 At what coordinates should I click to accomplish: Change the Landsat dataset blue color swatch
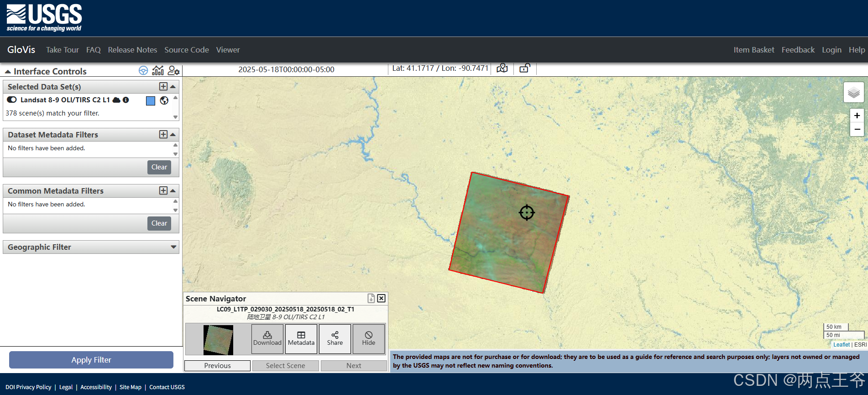point(151,101)
